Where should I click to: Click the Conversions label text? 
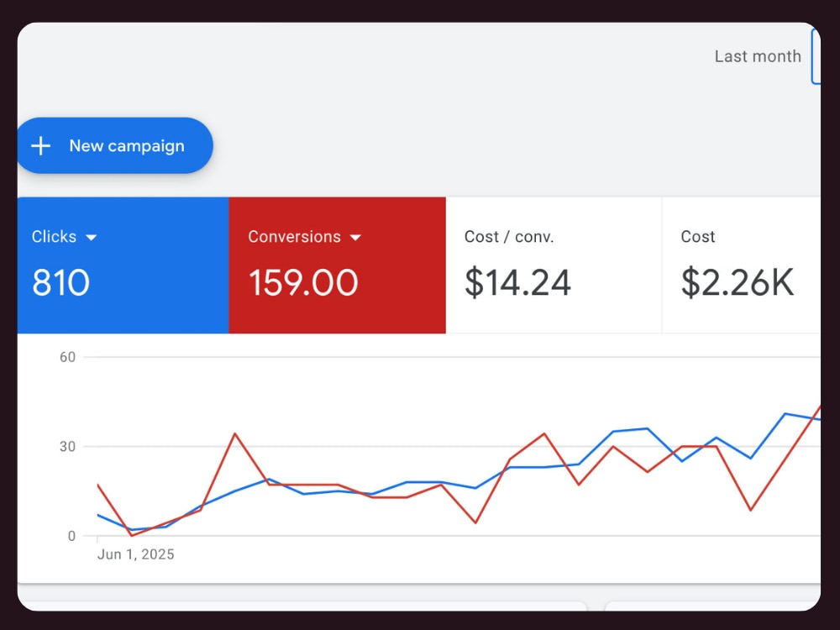(x=294, y=237)
